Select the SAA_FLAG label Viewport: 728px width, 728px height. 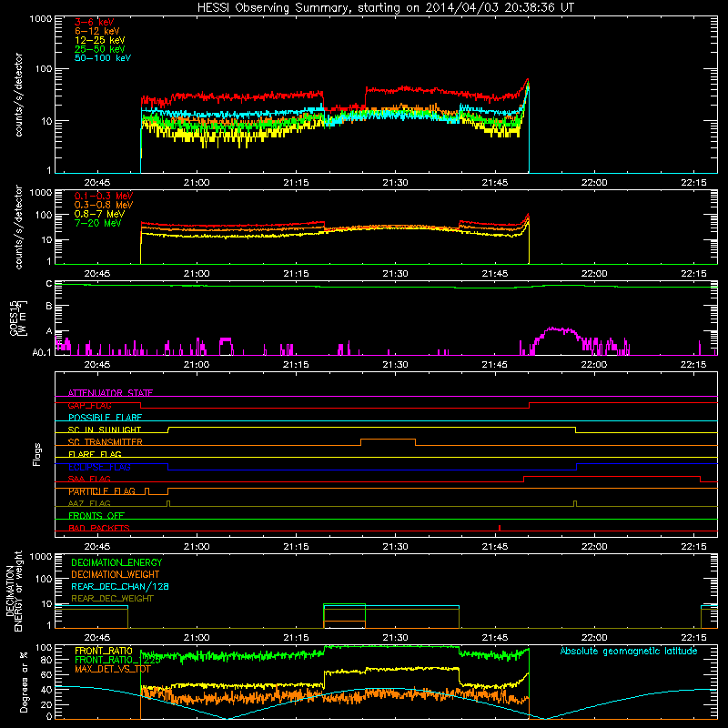89,479
